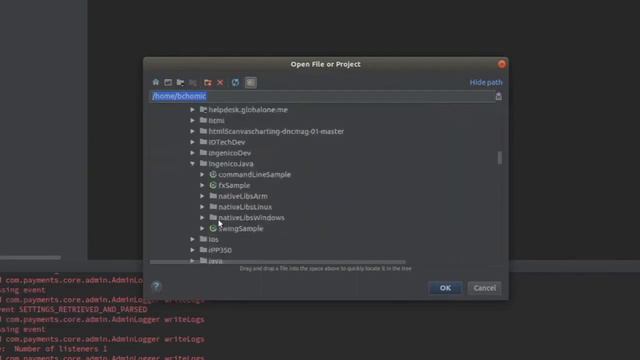
Task: Click the vertical scrollbar thumb in tree
Action: pos(500,158)
